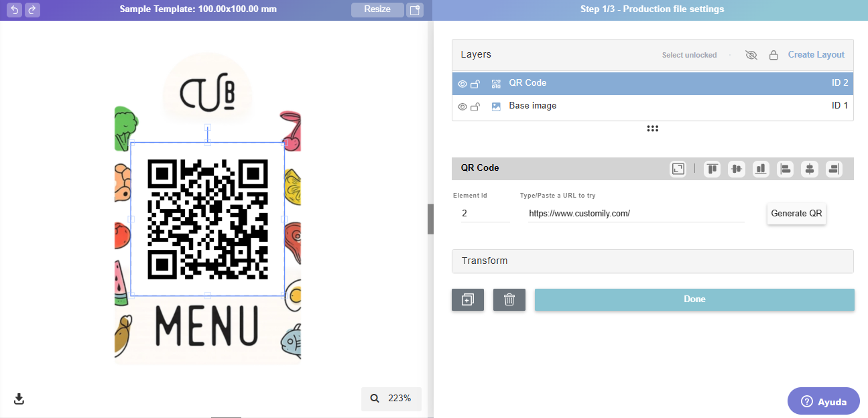Download the preview with download icon
The height and width of the screenshot is (418, 868).
coord(19,399)
